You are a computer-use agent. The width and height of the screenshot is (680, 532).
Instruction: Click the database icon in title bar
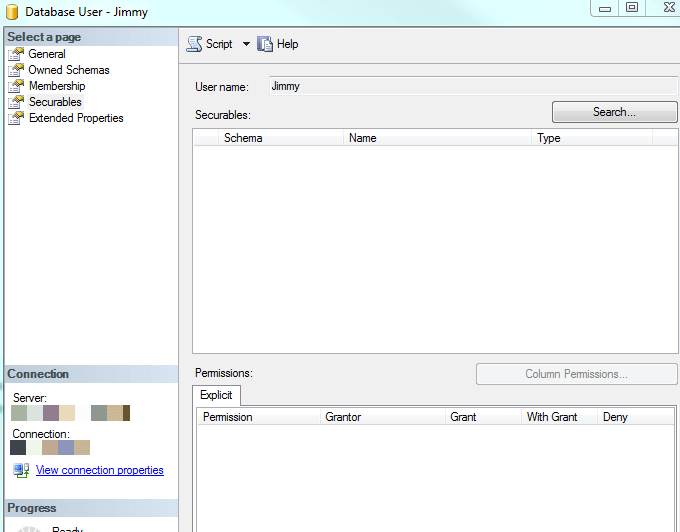[x=12, y=12]
